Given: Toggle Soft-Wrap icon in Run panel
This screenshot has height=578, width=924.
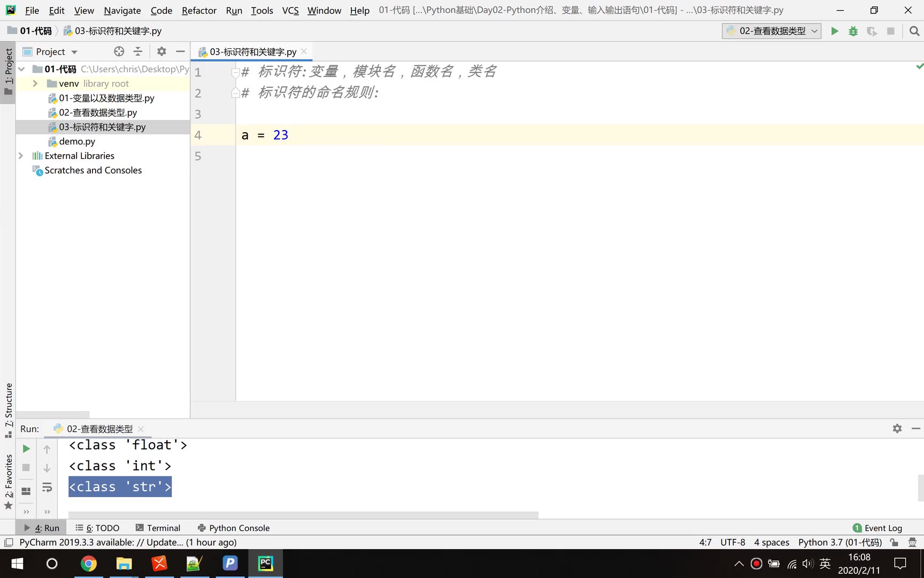Looking at the screenshot, I should coord(47,487).
